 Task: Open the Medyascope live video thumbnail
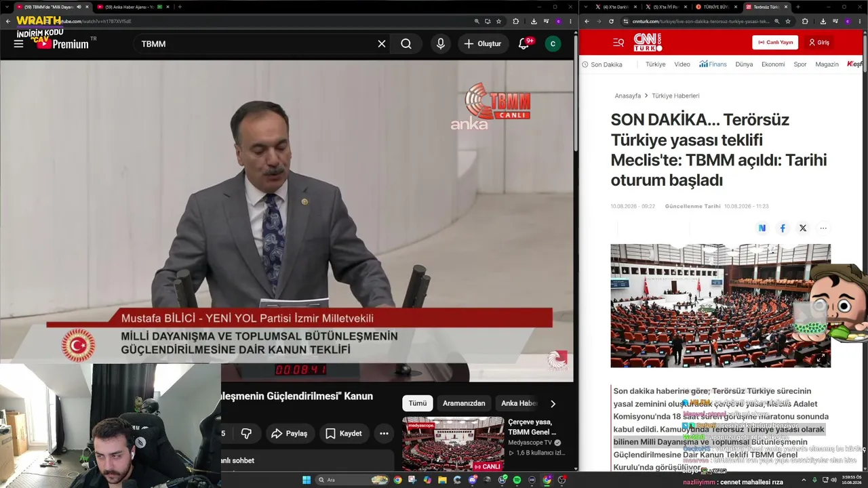453,444
